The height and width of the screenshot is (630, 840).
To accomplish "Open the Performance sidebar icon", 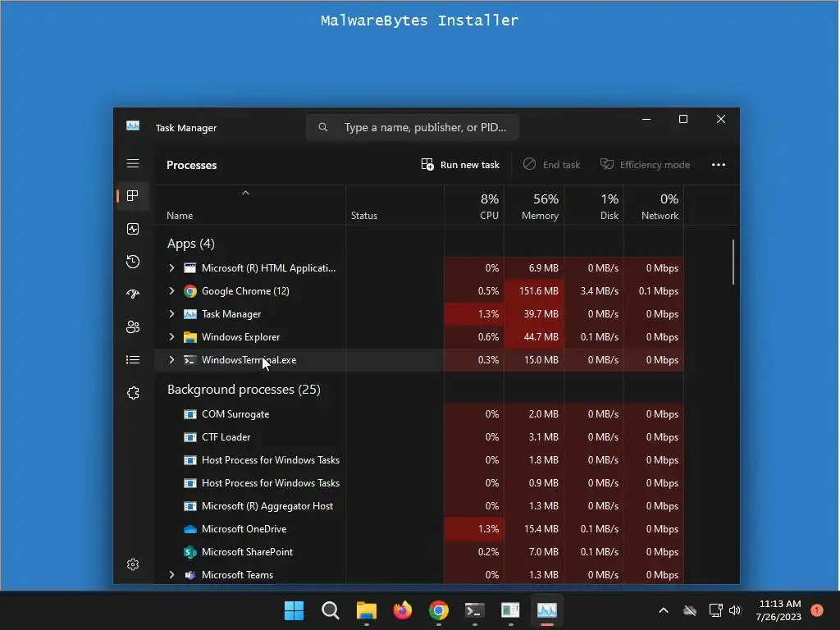I will point(133,229).
